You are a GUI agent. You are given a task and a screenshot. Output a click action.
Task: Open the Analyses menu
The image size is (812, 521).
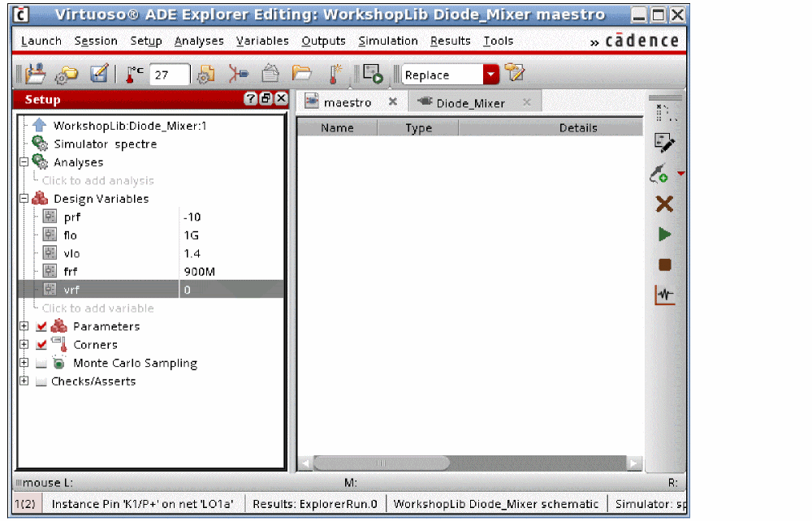tap(199, 41)
